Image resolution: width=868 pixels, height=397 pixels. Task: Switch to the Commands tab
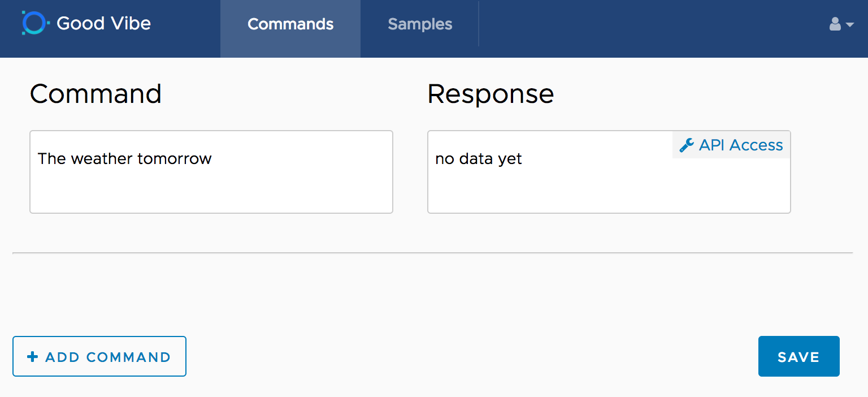(x=290, y=24)
